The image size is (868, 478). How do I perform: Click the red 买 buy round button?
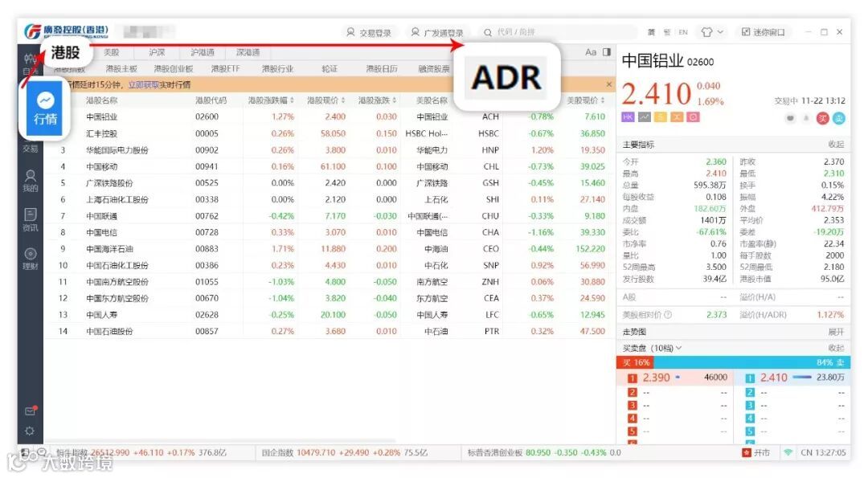(x=823, y=118)
